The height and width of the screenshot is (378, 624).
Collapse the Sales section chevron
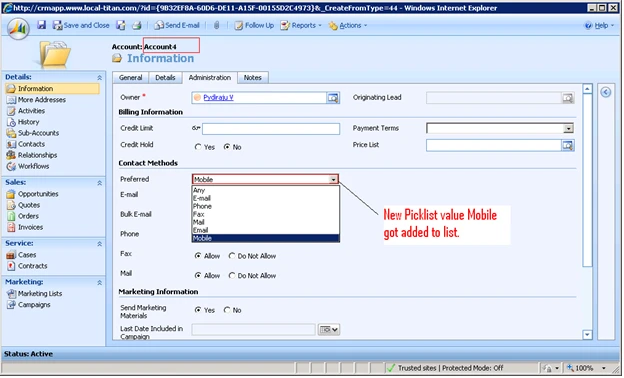99,183
